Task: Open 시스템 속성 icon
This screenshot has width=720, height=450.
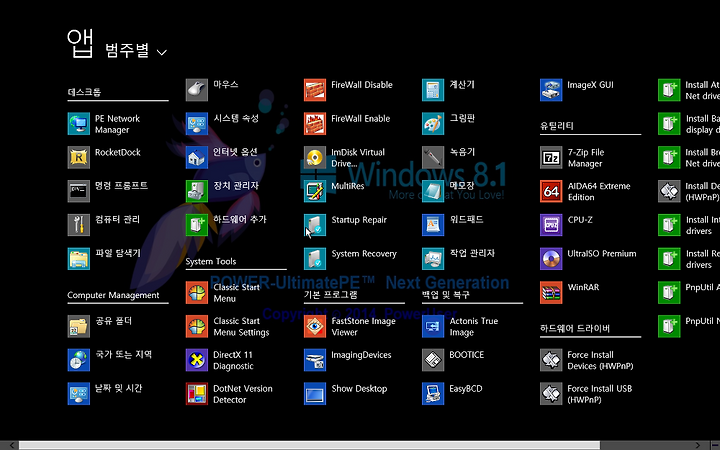Action: point(197,124)
